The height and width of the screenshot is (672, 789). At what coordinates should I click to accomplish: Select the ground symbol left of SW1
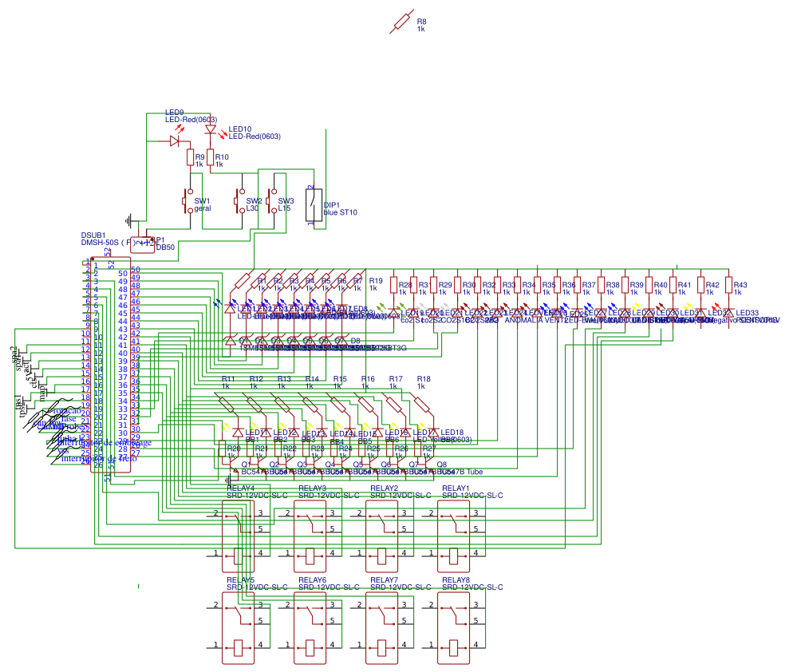pos(130,220)
